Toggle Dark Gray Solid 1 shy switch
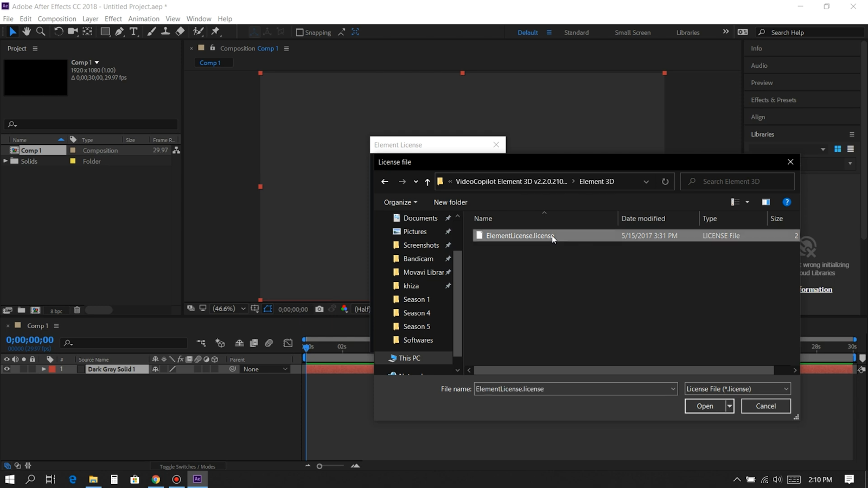The height and width of the screenshot is (488, 868). tap(156, 369)
